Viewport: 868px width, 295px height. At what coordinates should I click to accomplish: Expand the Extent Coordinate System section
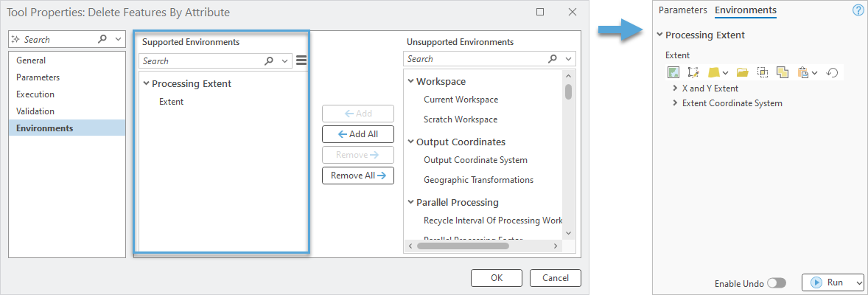[674, 103]
